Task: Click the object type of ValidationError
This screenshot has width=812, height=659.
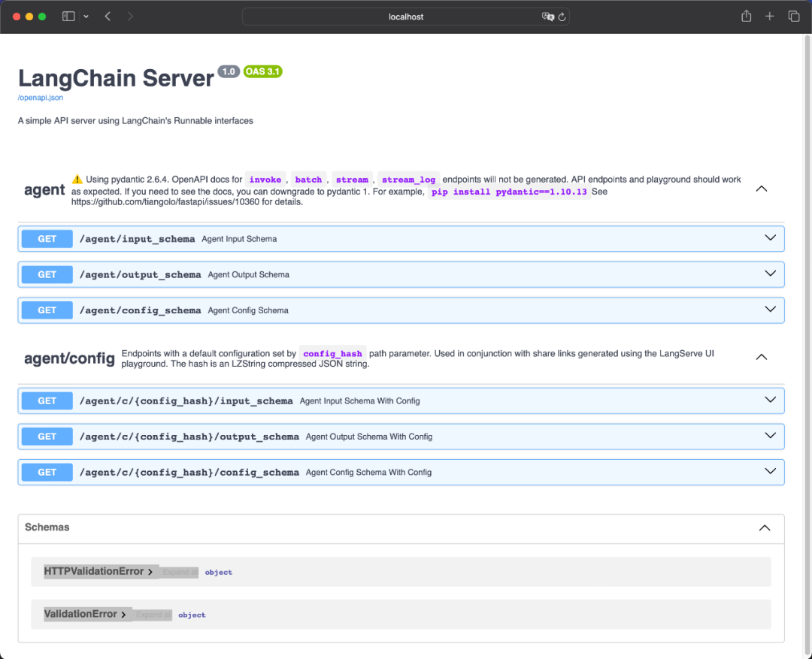Action: point(192,615)
